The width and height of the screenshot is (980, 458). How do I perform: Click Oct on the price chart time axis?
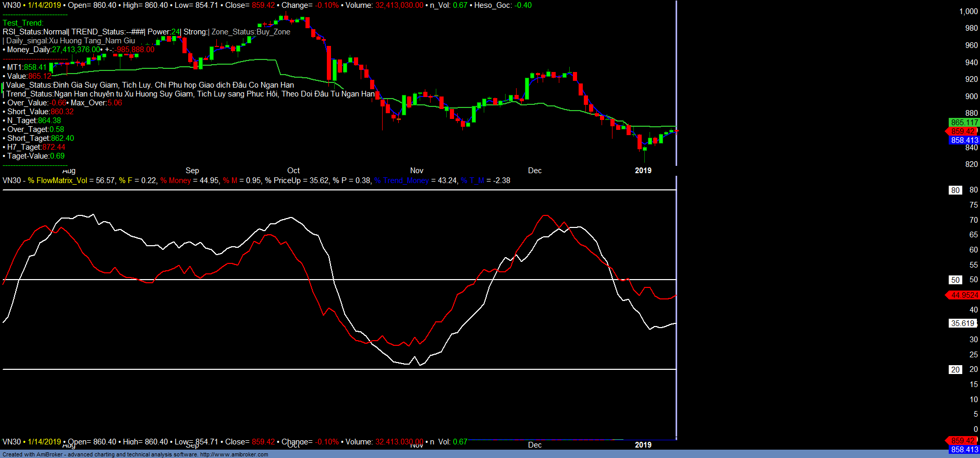click(x=293, y=171)
